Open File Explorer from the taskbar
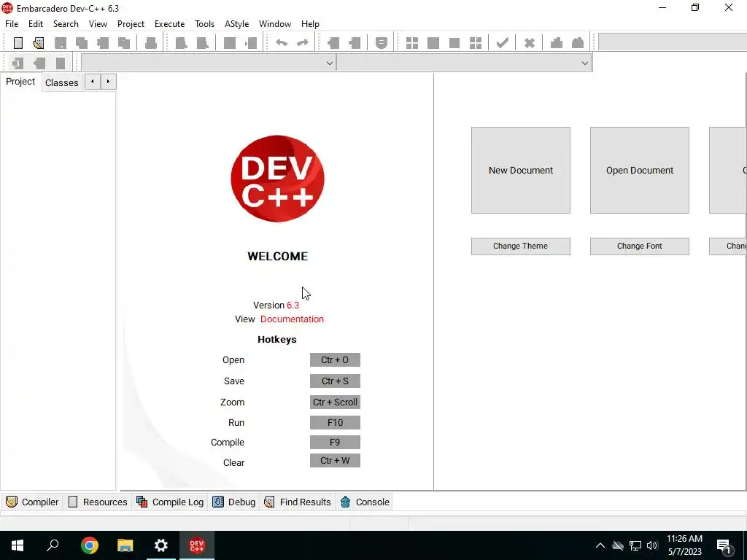The width and height of the screenshot is (747, 560). (x=125, y=545)
